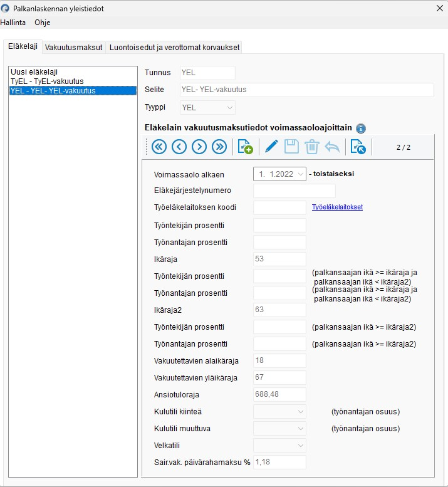Go to next record arrow
This screenshot has height=487, width=448.
coord(199,147)
